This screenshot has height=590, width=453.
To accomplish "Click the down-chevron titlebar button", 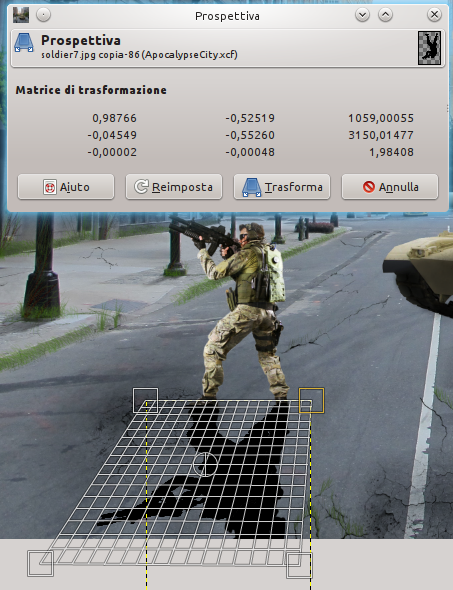I will tap(362, 15).
